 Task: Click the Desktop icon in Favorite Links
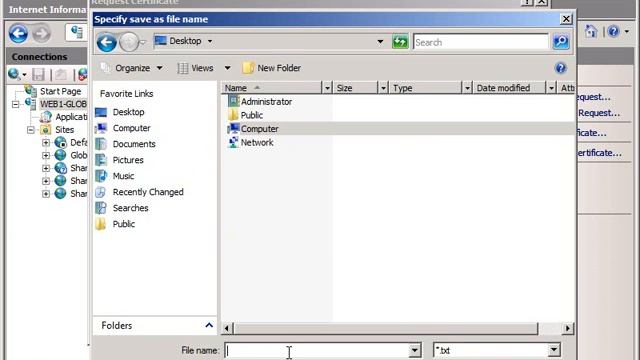pos(101,112)
